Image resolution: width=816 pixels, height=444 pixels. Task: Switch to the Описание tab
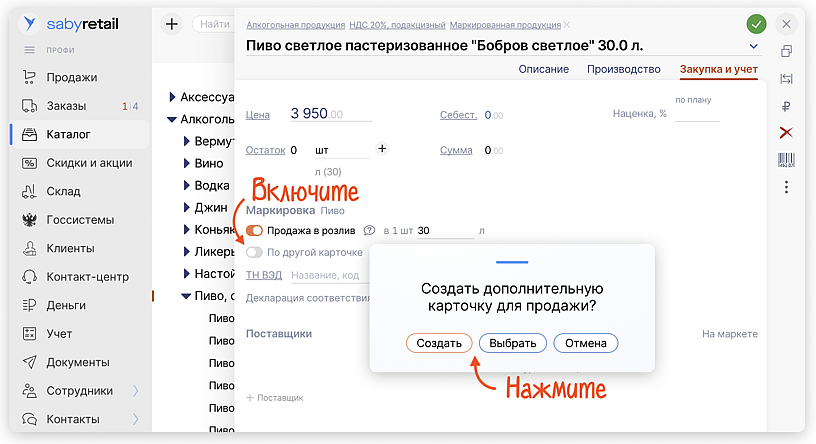click(x=544, y=69)
